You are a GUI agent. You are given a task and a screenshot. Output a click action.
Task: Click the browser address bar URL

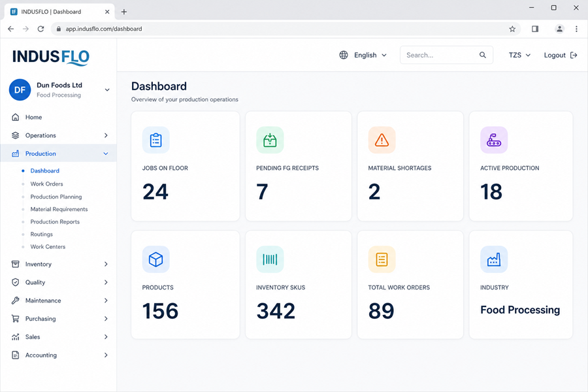103,29
